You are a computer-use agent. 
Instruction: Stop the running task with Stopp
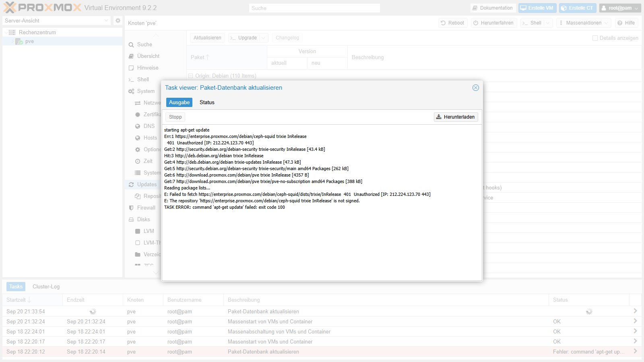click(175, 117)
